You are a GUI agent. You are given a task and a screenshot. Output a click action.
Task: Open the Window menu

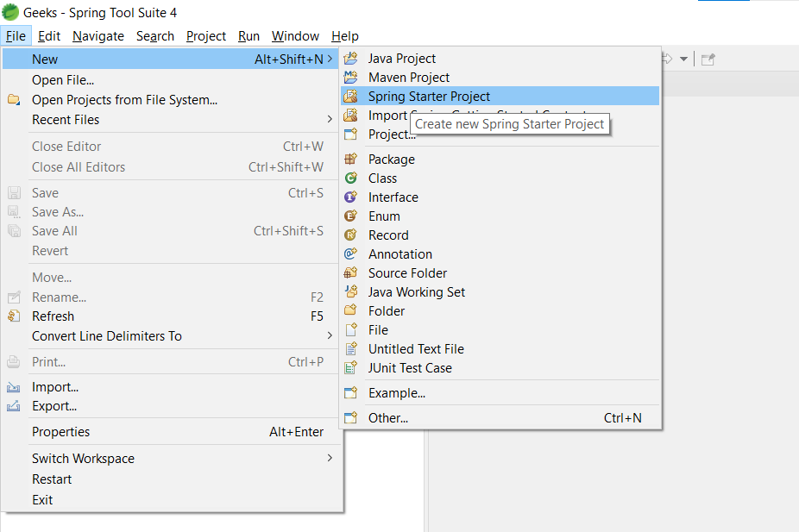coord(295,36)
